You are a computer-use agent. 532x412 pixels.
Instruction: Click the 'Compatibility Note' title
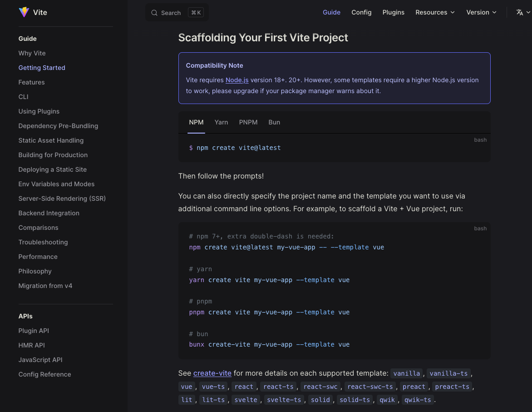point(214,65)
